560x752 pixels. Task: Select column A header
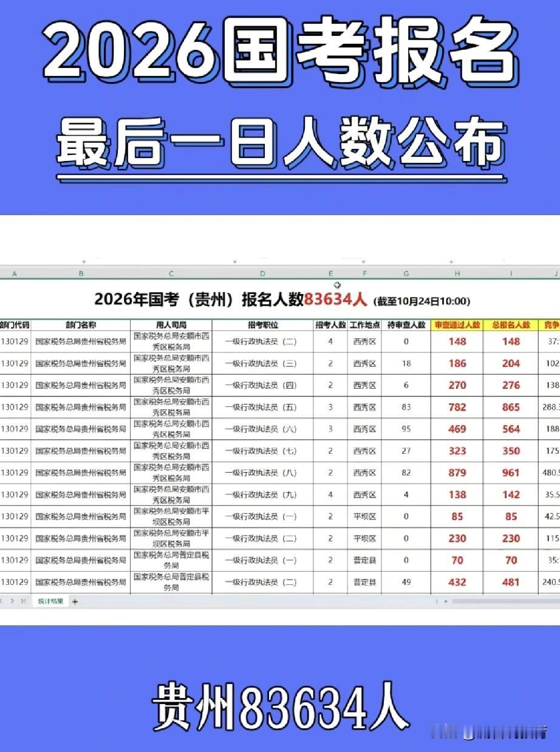point(15,274)
